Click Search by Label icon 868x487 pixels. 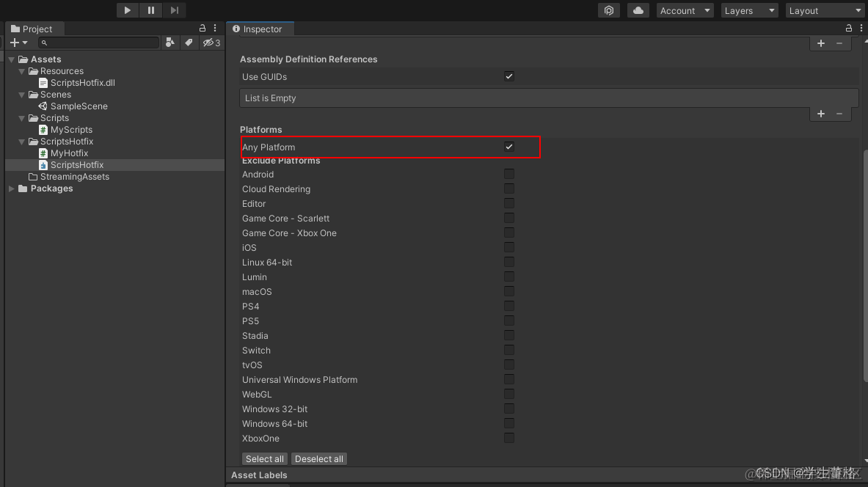coord(189,43)
